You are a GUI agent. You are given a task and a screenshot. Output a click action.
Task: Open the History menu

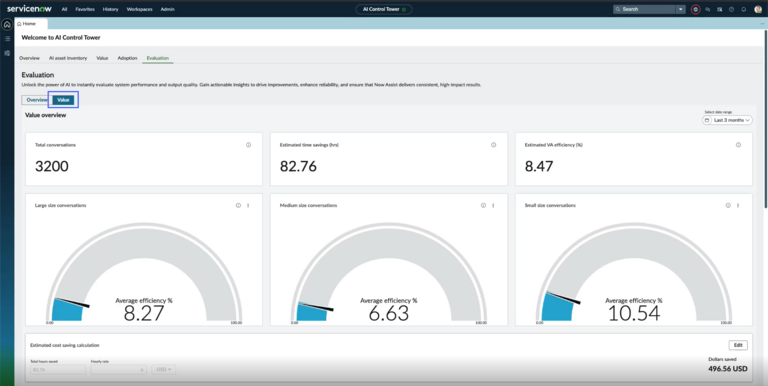click(110, 9)
